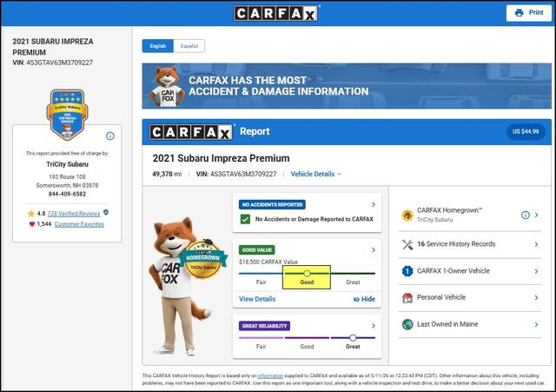Image resolution: width=556 pixels, height=392 pixels.
Task: Open CARFAX Homegrown info icon
Action: [x=525, y=215]
